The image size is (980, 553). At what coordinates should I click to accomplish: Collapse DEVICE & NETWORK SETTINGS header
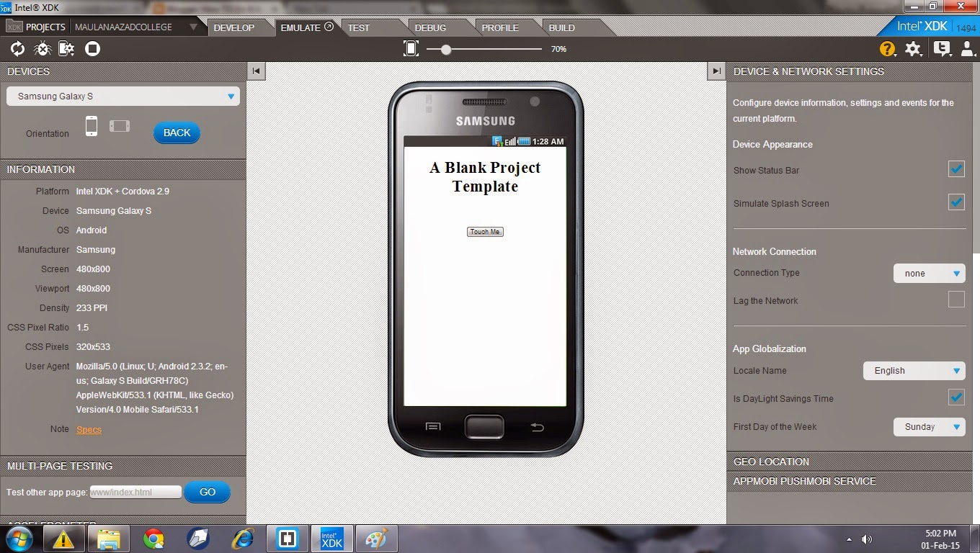pos(850,71)
